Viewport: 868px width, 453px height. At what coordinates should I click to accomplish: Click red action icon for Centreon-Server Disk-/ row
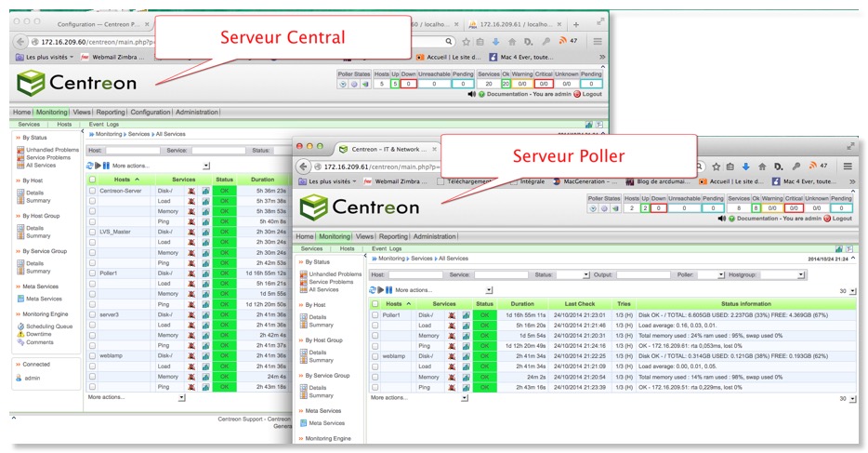coord(191,191)
